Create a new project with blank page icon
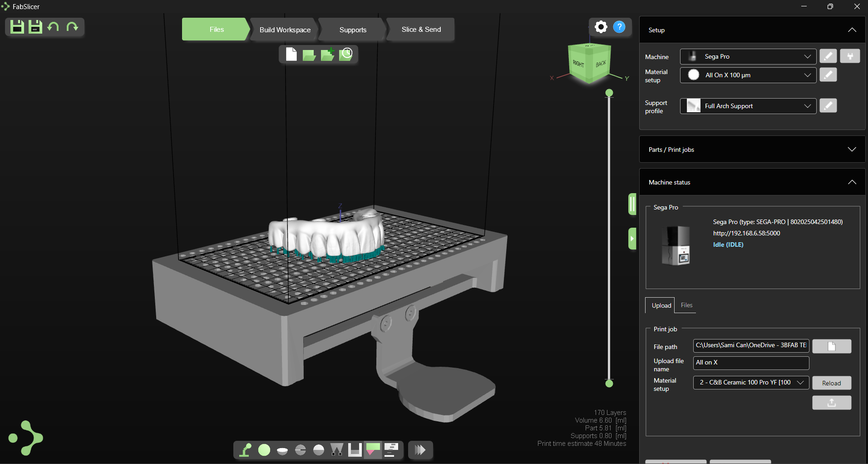 point(291,55)
